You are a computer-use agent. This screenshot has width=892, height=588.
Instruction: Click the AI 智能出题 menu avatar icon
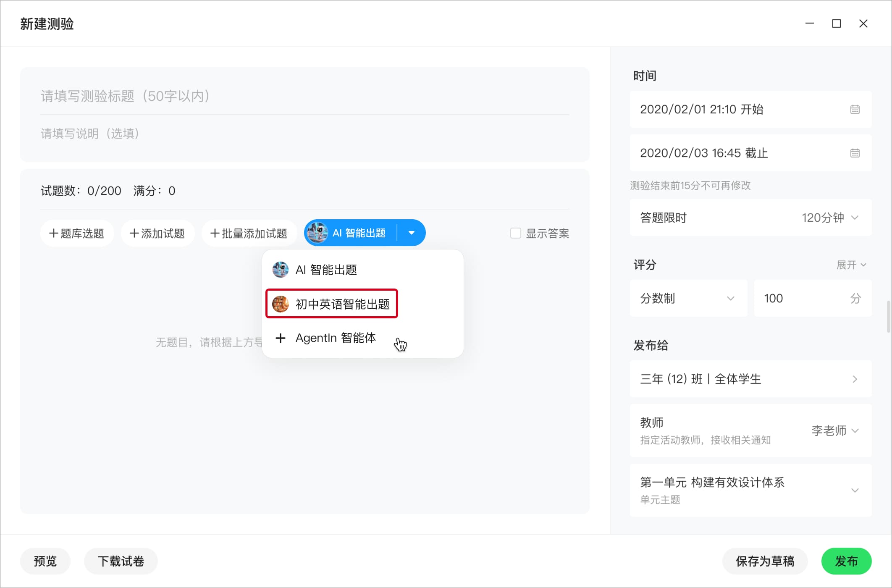pyautogui.click(x=281, y=270)
